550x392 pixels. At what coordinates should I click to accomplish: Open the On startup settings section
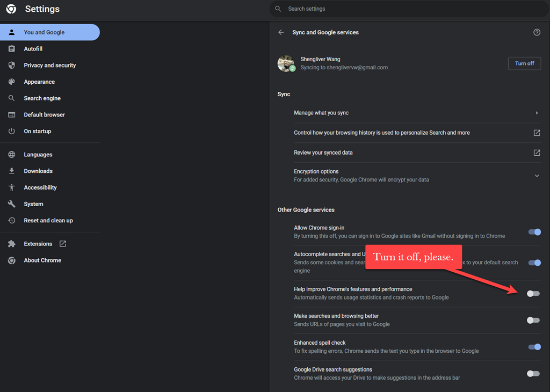pyautogui.click(x=37, y=132)
